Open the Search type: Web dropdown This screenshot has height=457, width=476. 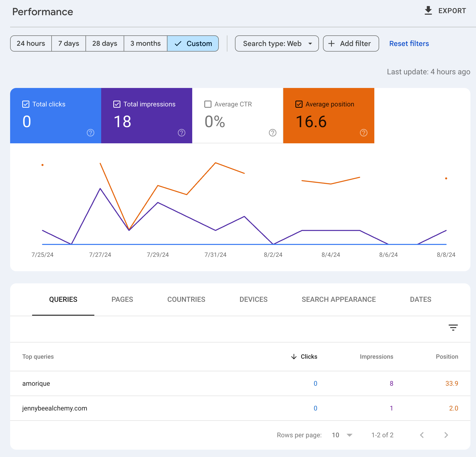tap(277, 43)
